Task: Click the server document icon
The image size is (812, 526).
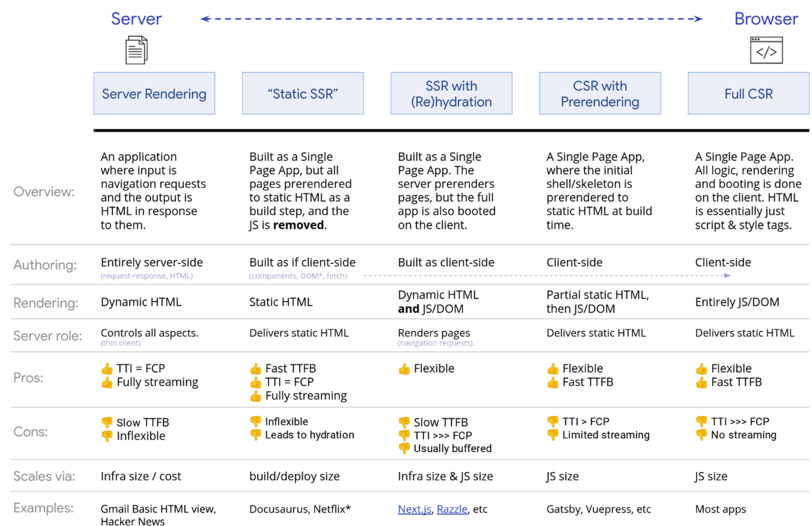Action: point(136,50)
